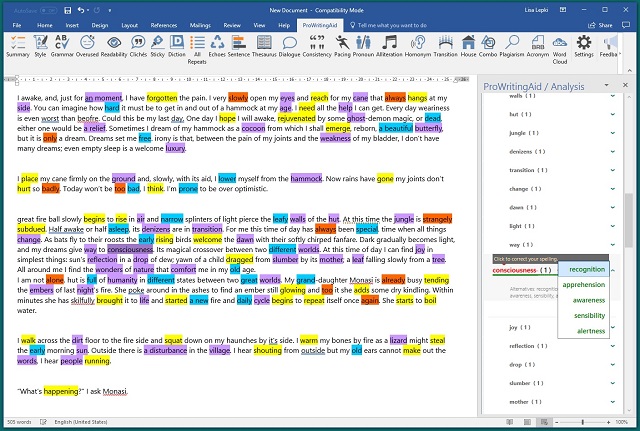Screen dimensions: 640x431
Task: Run the Pronoun check
Action: point(363,46)
